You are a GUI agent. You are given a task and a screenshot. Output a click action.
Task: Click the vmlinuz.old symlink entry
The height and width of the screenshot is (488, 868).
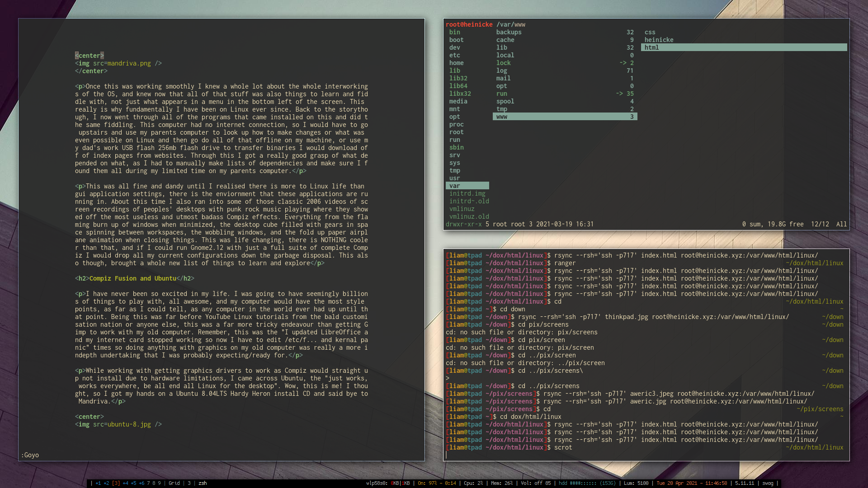pos(469,216)
